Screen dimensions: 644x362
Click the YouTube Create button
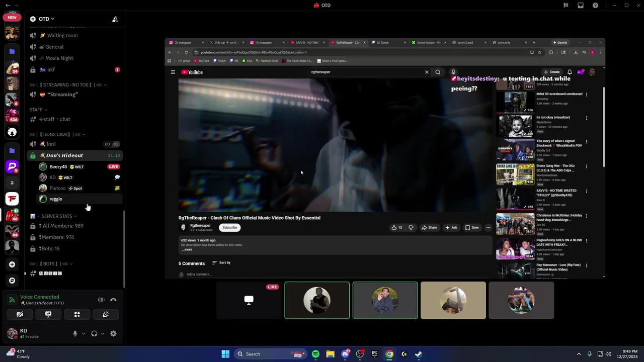[551, 72]
